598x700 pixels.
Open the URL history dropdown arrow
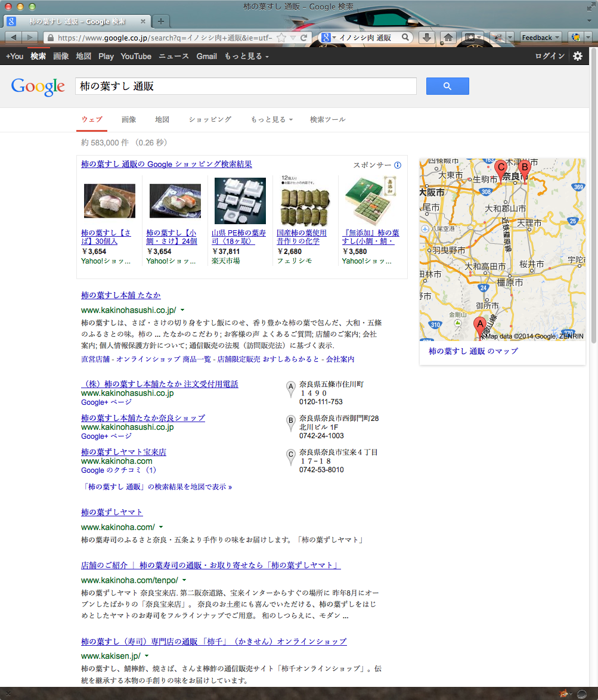[293, 38]
